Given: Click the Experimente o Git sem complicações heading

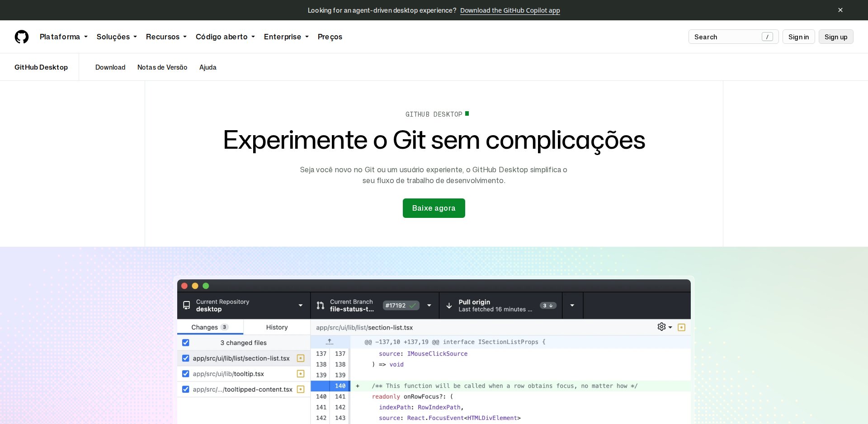Looking at the screenshot, I should click(x=434, y=140).
